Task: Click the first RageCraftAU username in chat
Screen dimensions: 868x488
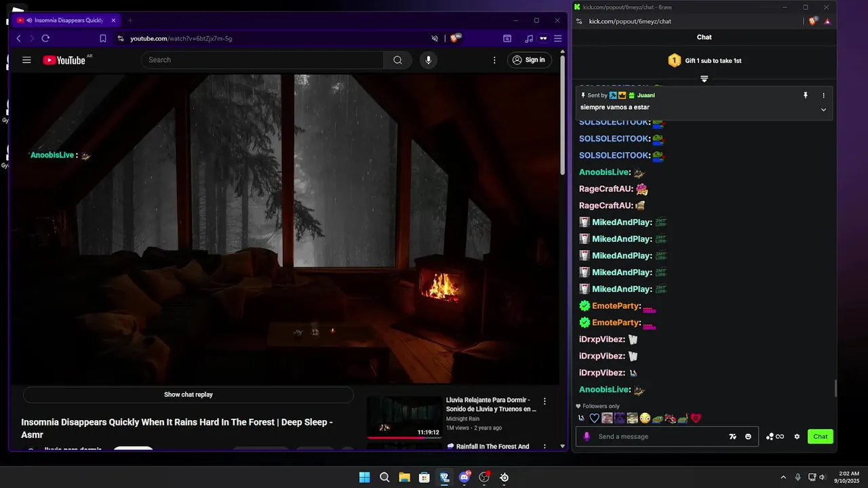Action: coord(606,189)
